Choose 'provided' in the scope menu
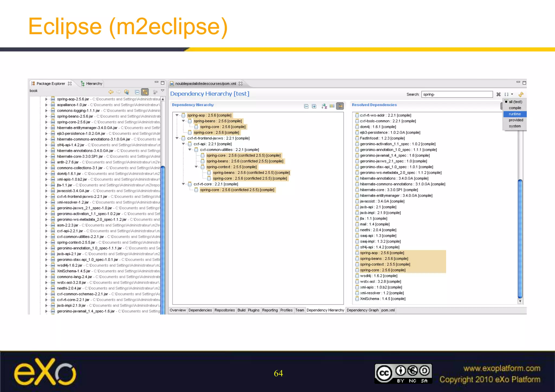The height and width of the screenshot is (392, 555). click(x=515, y=120)
